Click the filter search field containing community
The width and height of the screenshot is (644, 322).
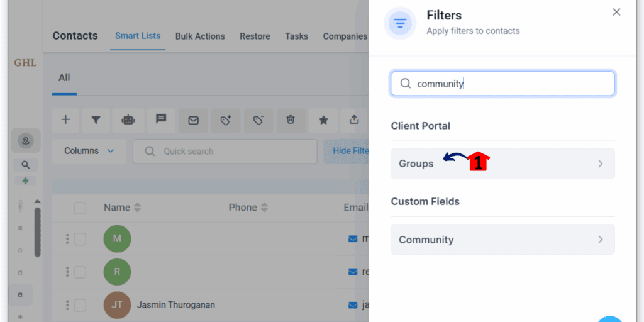[502, 84]
